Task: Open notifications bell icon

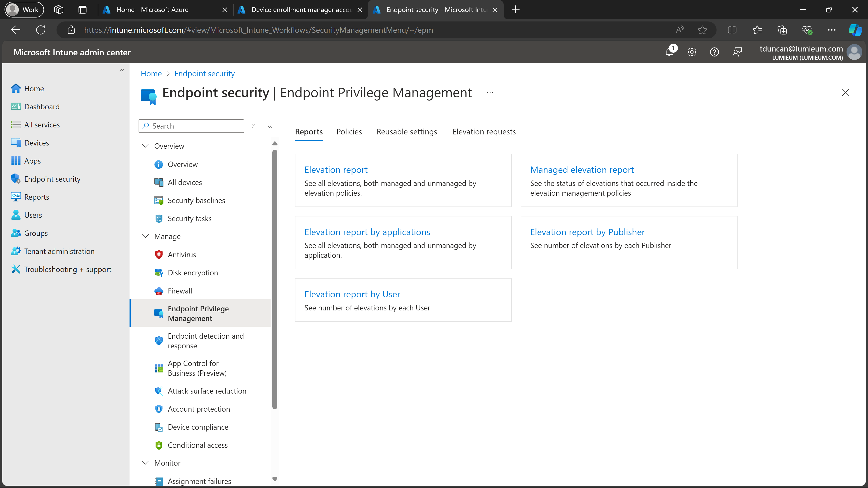Action: pyautogui.click(x=670, y=52)
